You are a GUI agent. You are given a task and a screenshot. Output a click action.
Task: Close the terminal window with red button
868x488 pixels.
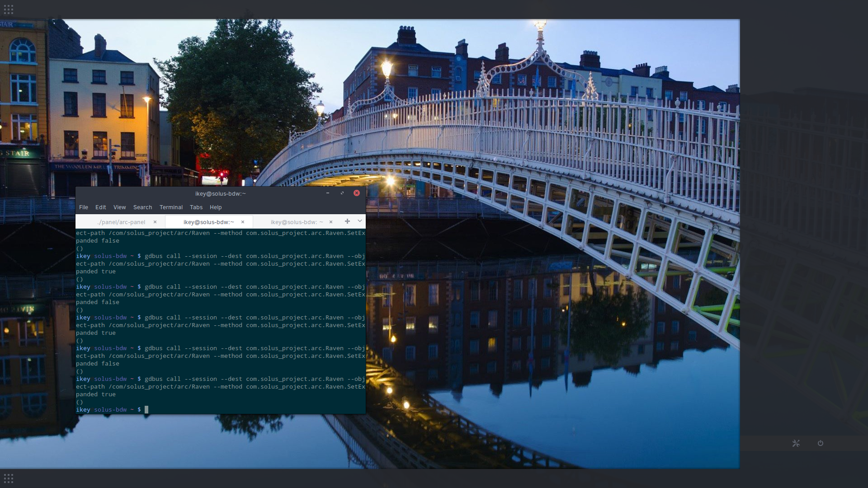357,193
